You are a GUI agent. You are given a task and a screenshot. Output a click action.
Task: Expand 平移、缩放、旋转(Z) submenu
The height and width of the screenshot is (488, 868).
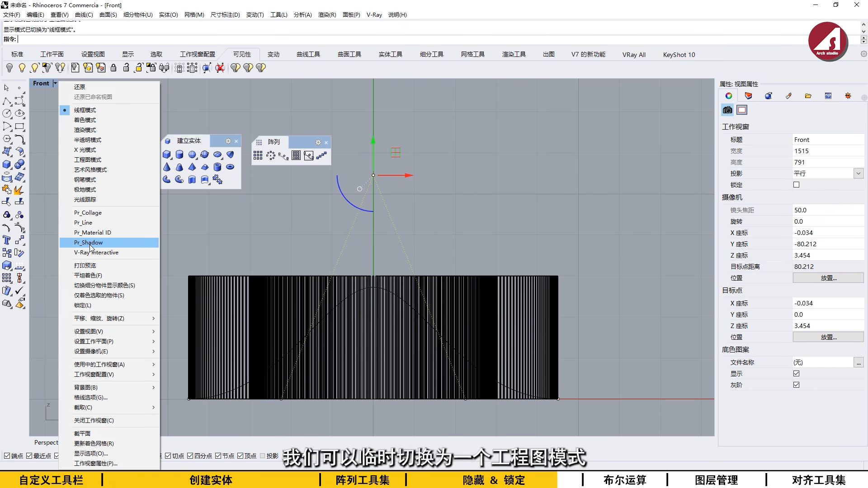coord(109,319)
